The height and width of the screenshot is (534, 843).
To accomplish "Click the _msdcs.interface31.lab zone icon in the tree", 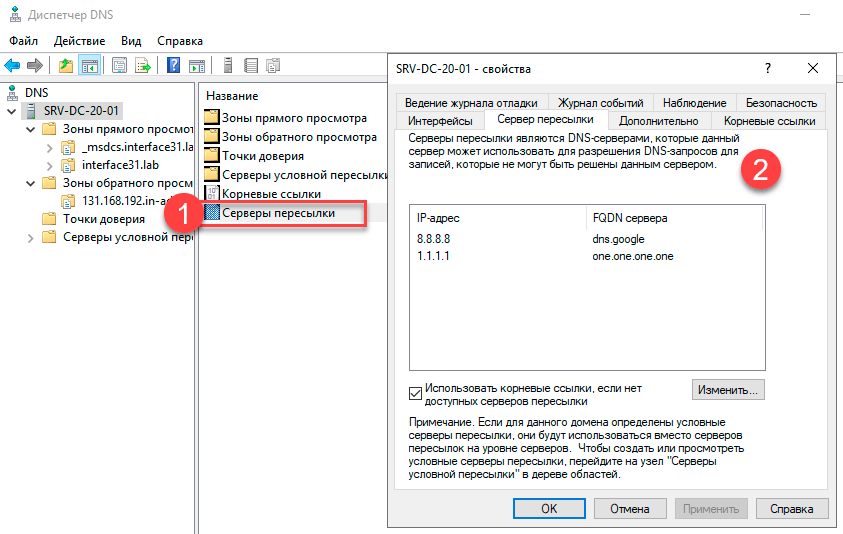I will click(x=68, y=147).
